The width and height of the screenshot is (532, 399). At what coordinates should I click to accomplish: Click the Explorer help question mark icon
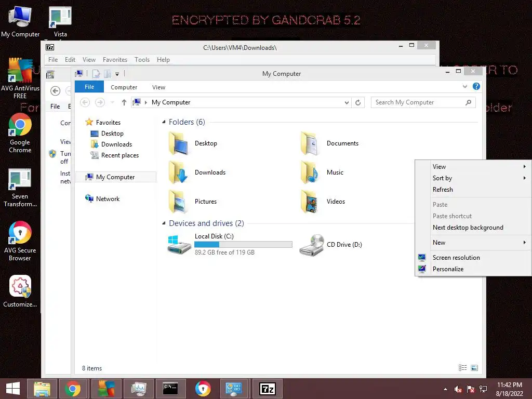pyautogui.click(x=476, y=87)
